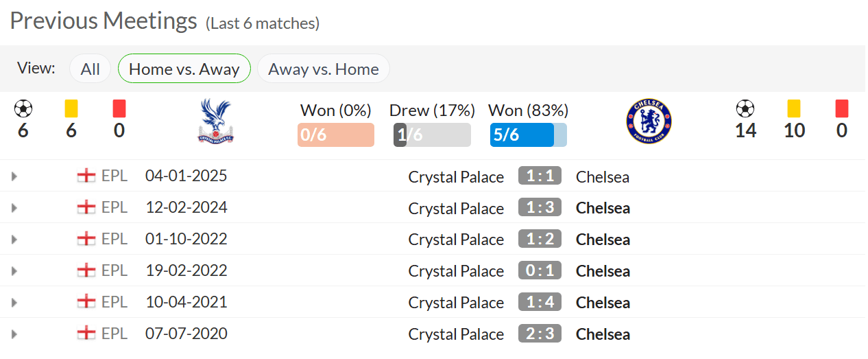The width and height of the screenshot is (868, 359).
Task: Click Chelsea's yellow card icon
Action: click(x=794, y=108)
